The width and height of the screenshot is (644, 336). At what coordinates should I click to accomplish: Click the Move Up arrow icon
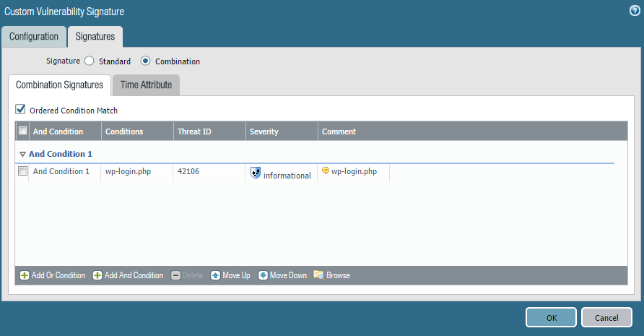215,275
